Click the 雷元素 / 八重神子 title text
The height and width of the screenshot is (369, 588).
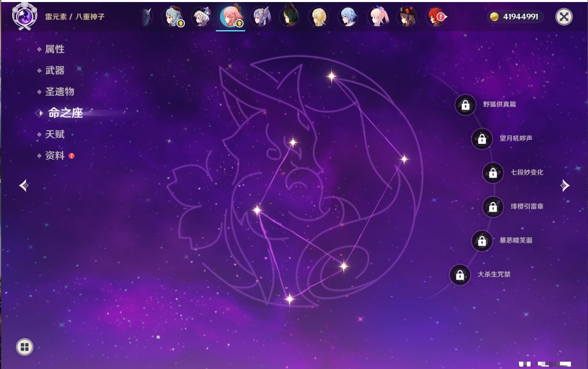[x=75, y=17]
